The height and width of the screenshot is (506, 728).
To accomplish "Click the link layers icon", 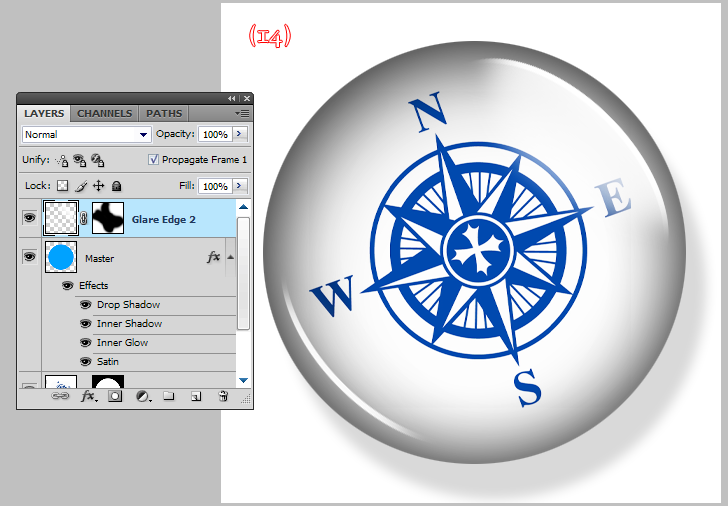I will tap(60, 396).
